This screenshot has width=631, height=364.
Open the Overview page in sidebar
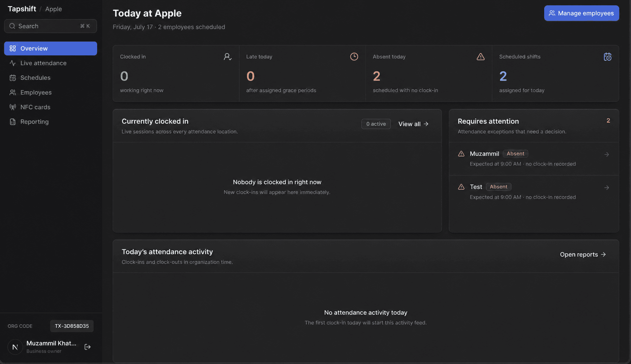[50, 49]
